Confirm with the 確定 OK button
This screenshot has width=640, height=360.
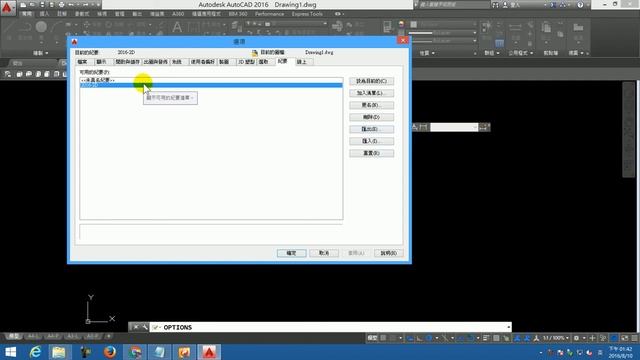[x=291, y=253]
